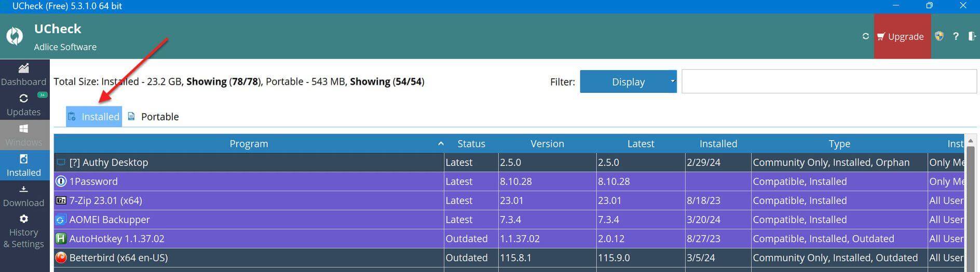Toggle Program column sort arrow
The width and height of the screenshot is (980, 272).
click(440, 144)
